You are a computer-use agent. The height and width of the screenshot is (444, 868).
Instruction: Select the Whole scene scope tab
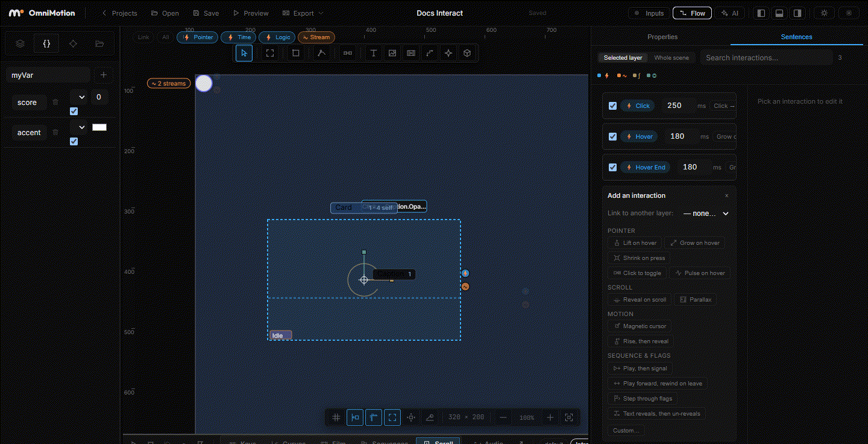coord(671,58)
